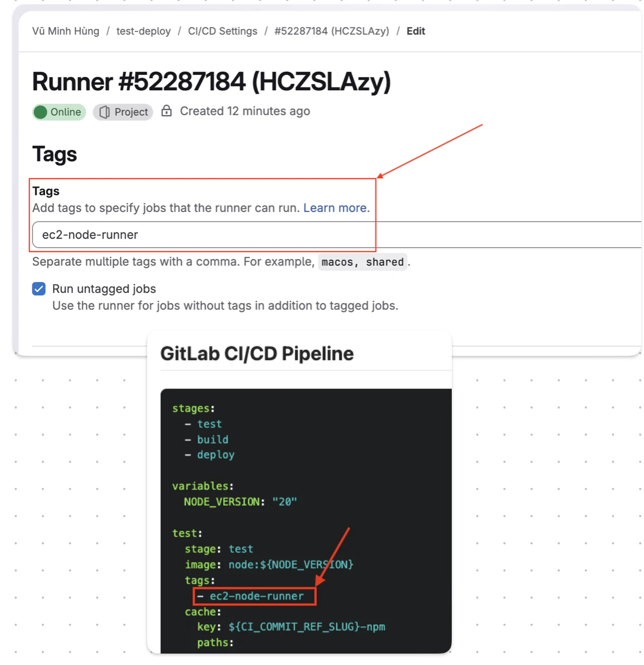Click the '- test' stage line
Image resolution: width=644 pixels, height=665 pixels.
tap(203, 424)
